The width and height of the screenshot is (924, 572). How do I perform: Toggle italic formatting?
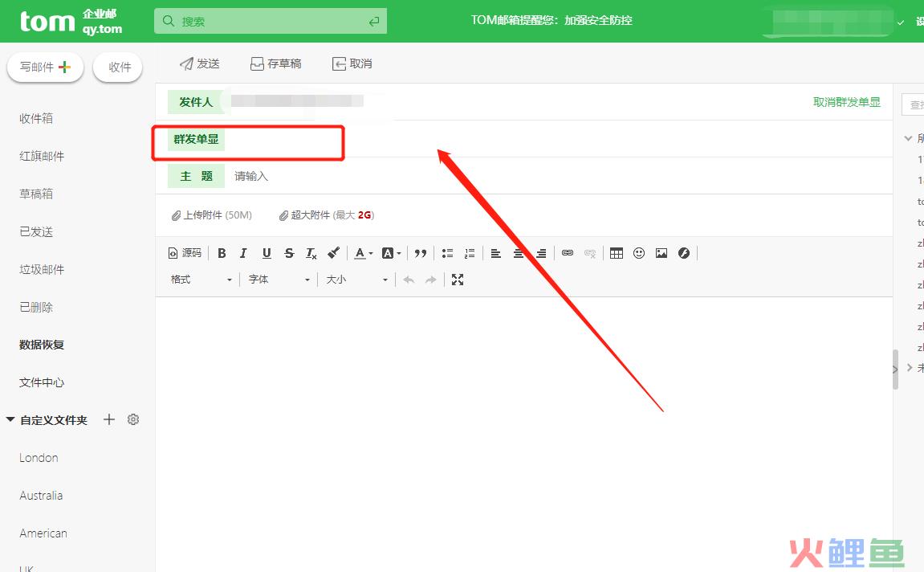pos(243,253)
